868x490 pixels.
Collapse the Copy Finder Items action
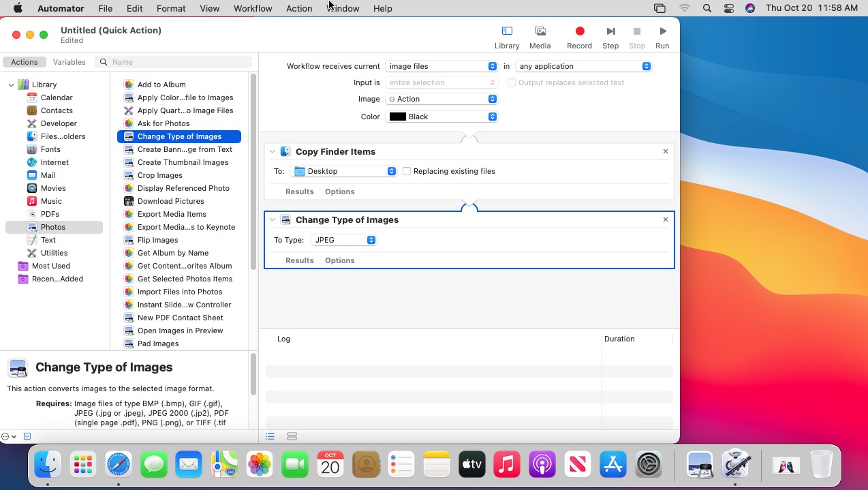tap(273, 151)
